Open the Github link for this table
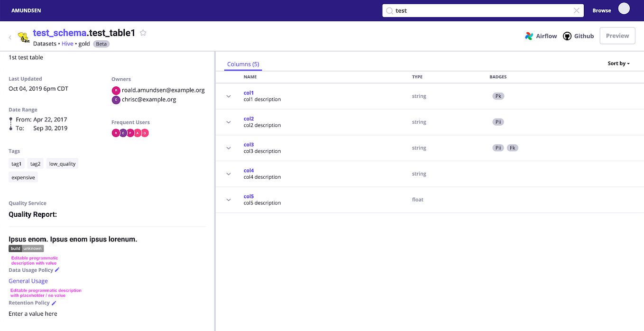 click(578, 36)
